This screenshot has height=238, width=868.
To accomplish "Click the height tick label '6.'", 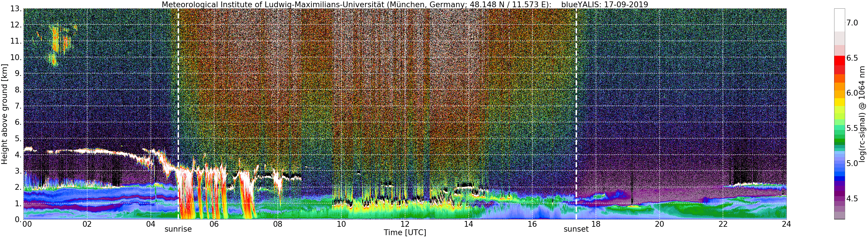I will point(18,122).
